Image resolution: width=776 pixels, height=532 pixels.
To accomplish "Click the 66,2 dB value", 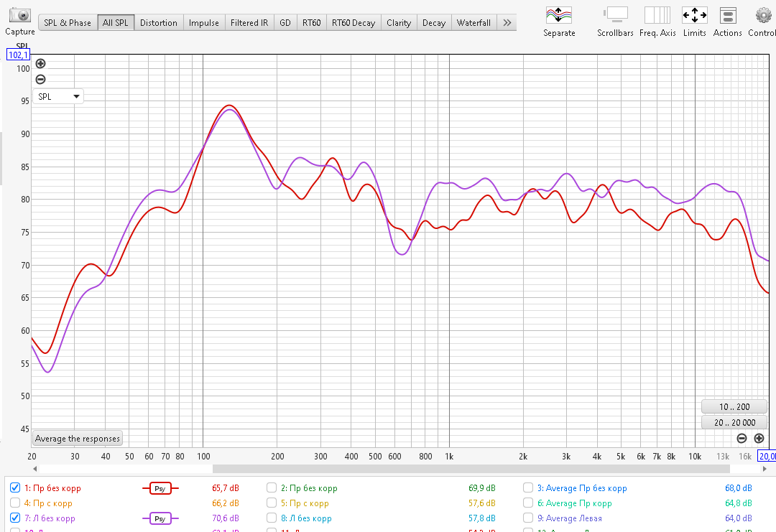I will [225, 503].
